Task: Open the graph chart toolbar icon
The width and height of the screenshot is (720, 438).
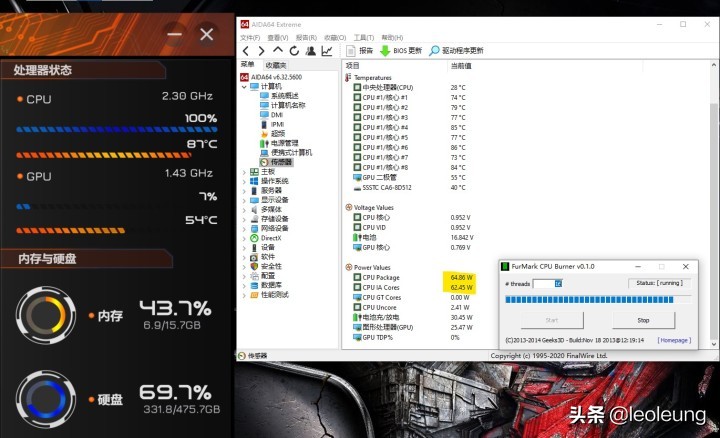Action: tap(327, 51)
